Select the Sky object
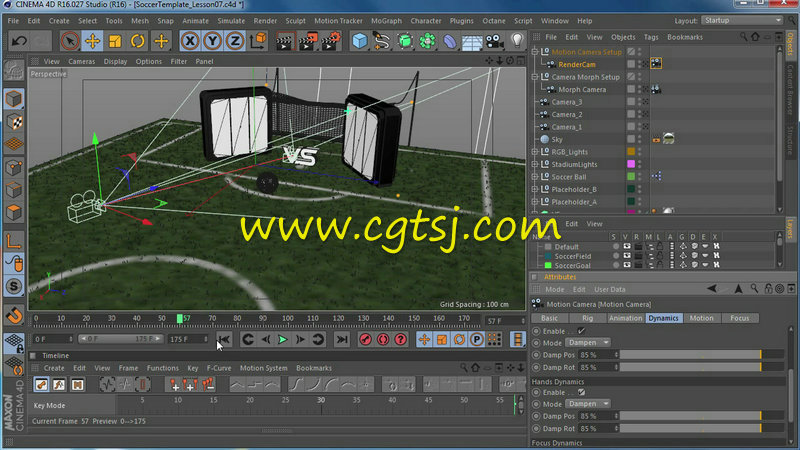The height and width of the screenshot is (450, 800). point(557,139)
